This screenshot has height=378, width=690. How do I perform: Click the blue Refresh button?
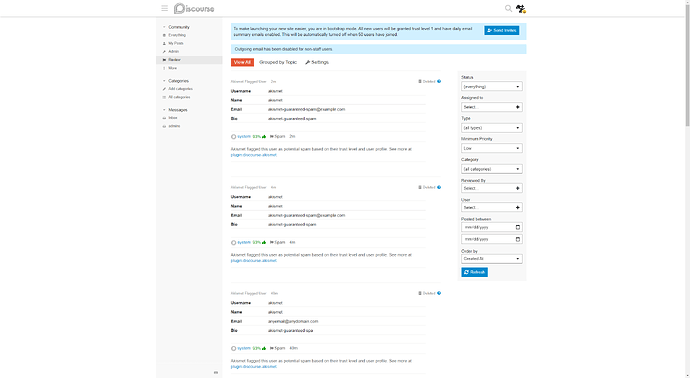(474, 272)
